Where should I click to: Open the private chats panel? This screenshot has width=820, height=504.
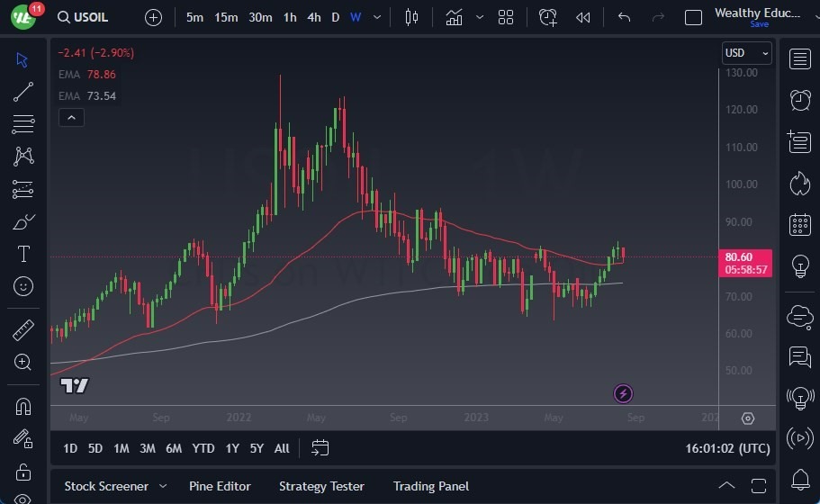(x=800, y=357)
